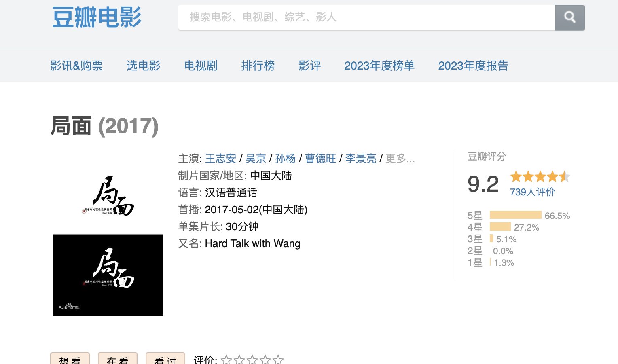Click the 4星 rating bar
The height and width of the screenshot is (364, 618).
500,226
